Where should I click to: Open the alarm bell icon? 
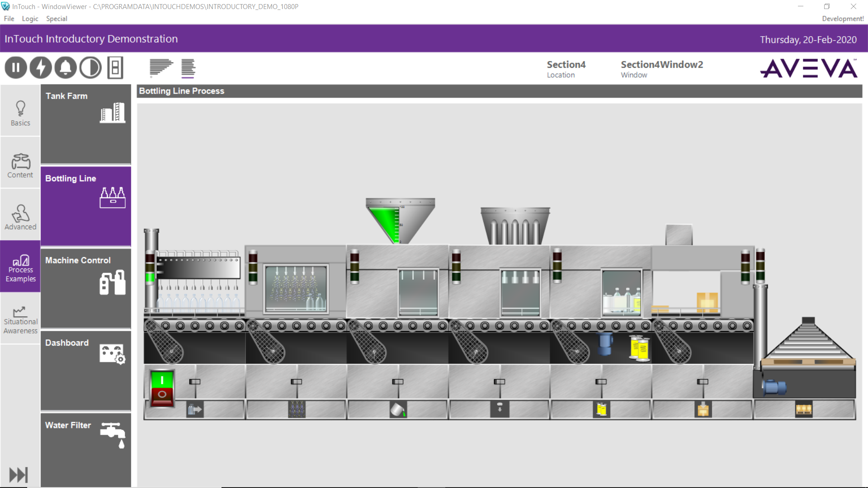66,68
